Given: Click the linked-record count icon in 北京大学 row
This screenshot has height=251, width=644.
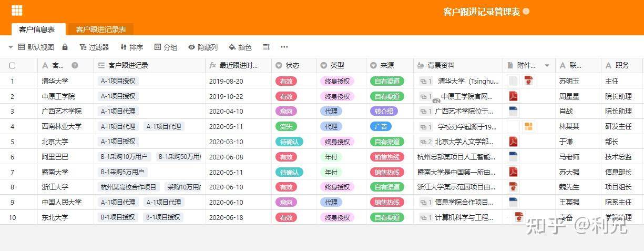Looking at the screenshot, I should 426,141.
